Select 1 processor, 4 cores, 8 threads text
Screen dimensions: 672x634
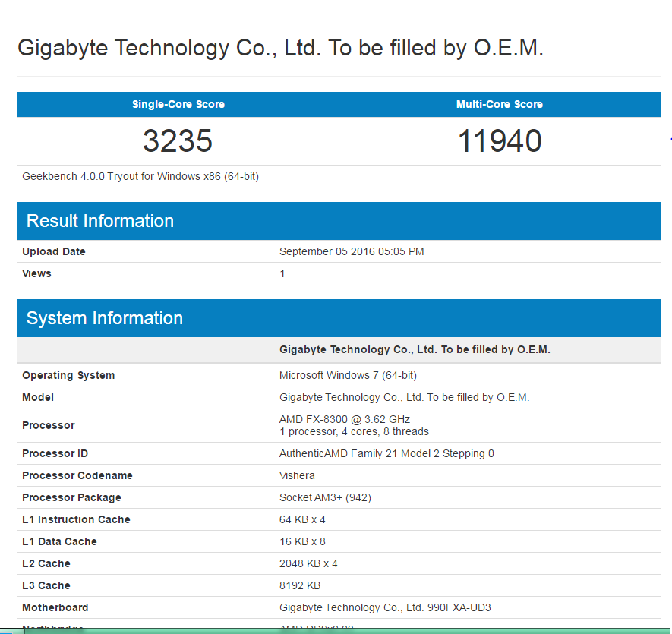(x=354, y=432)
